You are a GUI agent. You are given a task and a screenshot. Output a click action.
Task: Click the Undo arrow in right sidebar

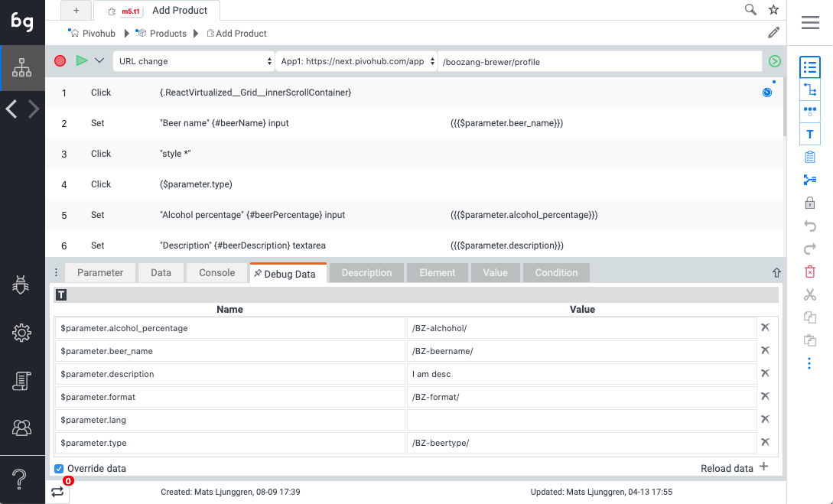coord(810,226)
